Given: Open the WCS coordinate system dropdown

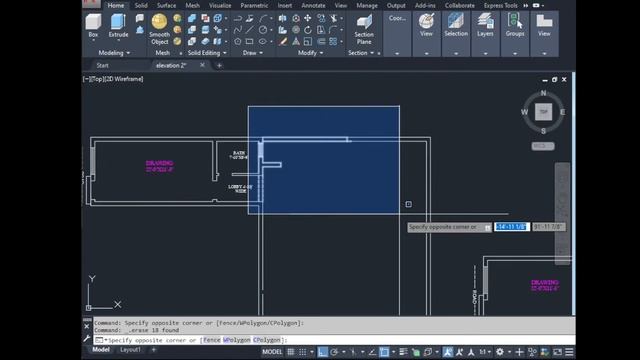Looking at the screenshot, I should click(543, 146).
